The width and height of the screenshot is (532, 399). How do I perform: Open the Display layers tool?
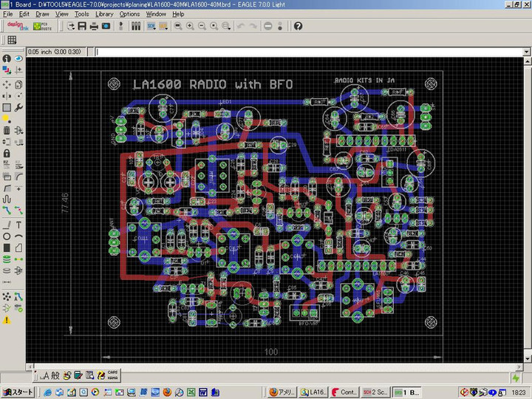[7, 70]
